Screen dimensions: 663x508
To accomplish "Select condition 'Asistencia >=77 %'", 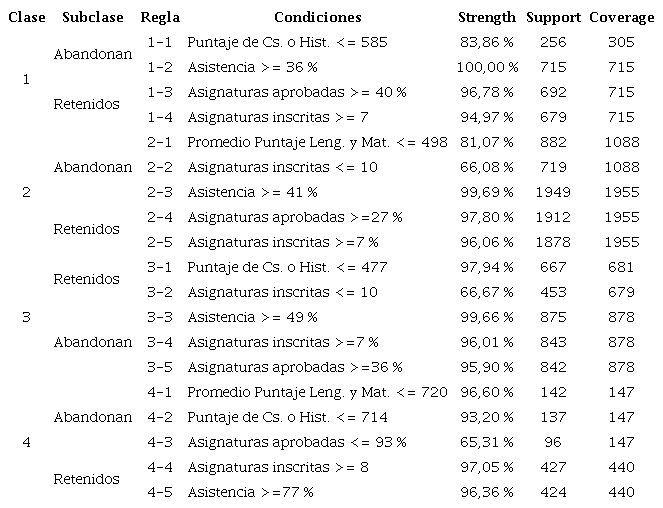I will pos(250,492).
